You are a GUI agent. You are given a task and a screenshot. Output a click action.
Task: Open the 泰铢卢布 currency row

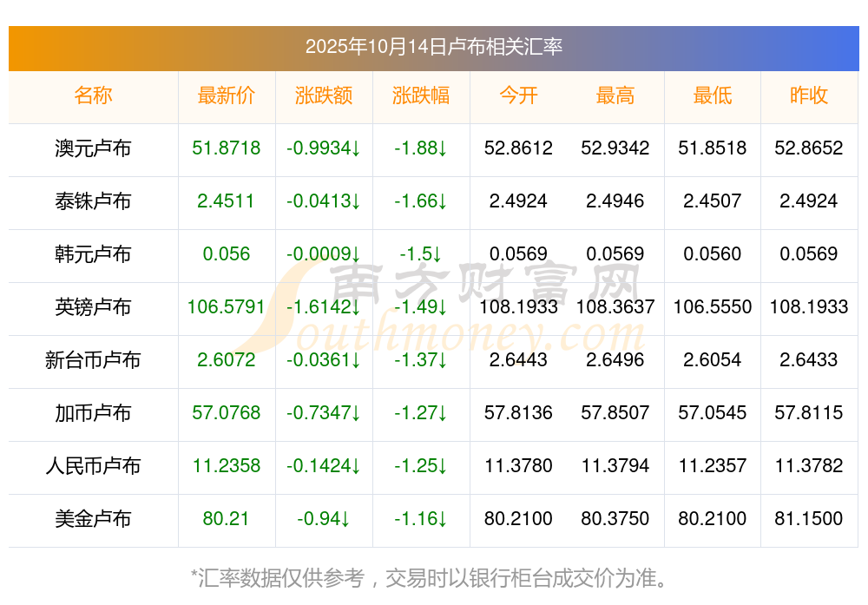click(x=93, y=201)
